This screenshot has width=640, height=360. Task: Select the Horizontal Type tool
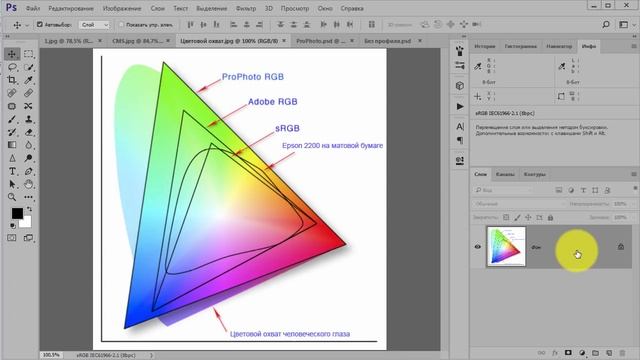pos(12,171)
